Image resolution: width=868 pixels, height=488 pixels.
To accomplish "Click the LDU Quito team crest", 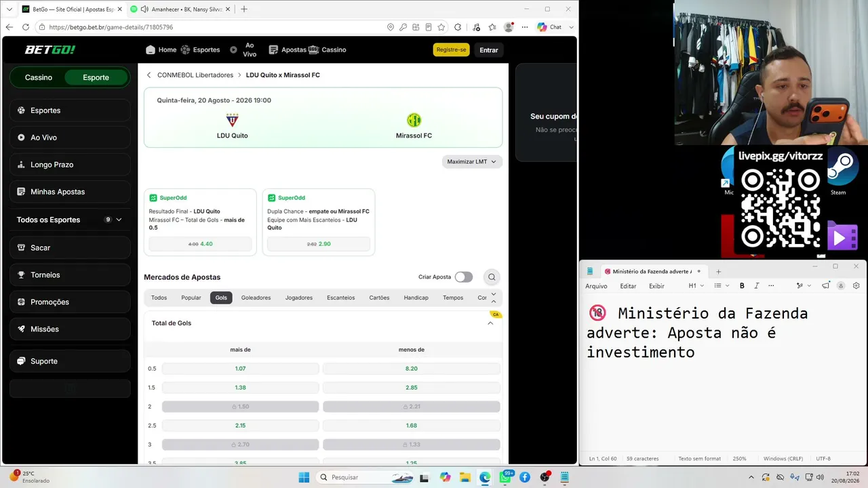I will pos(232,120).
